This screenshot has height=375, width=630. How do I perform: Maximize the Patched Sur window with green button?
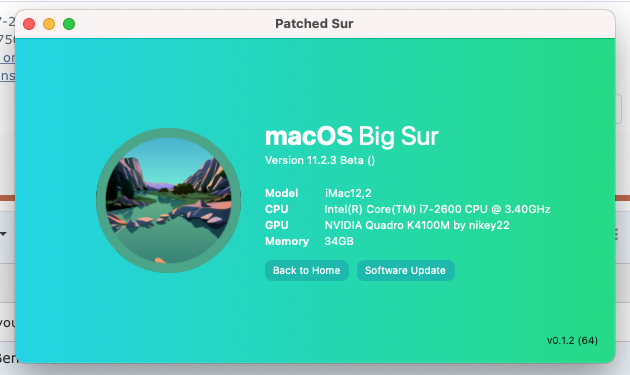[69, 24]
